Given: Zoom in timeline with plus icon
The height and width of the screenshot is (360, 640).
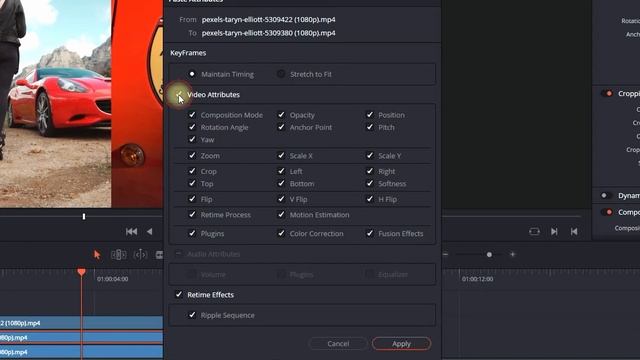Looking at the screenshot, I should (512, 254).
